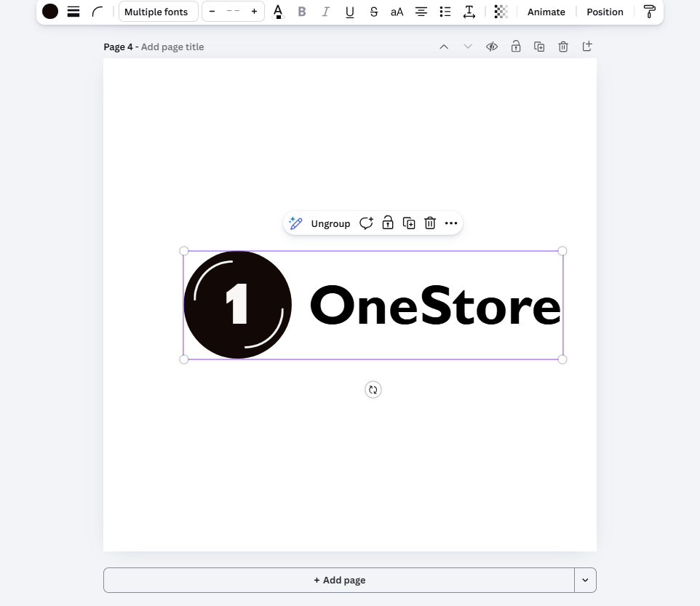The image size is (700, 606).
Task: Click the Add page button
Action: point(339,580)
